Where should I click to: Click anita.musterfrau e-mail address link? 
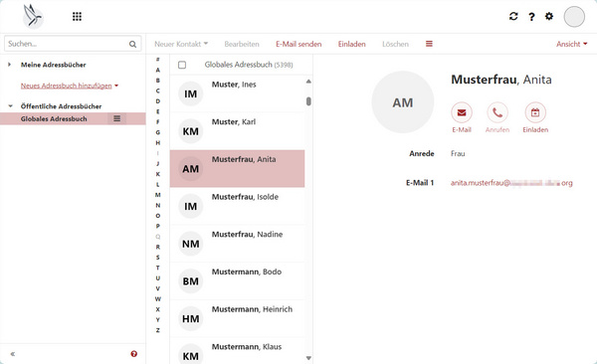click(x=511, y=183)
